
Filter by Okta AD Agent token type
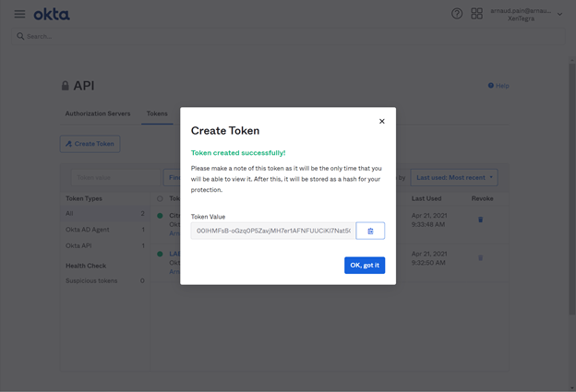(x=88, y=230)
